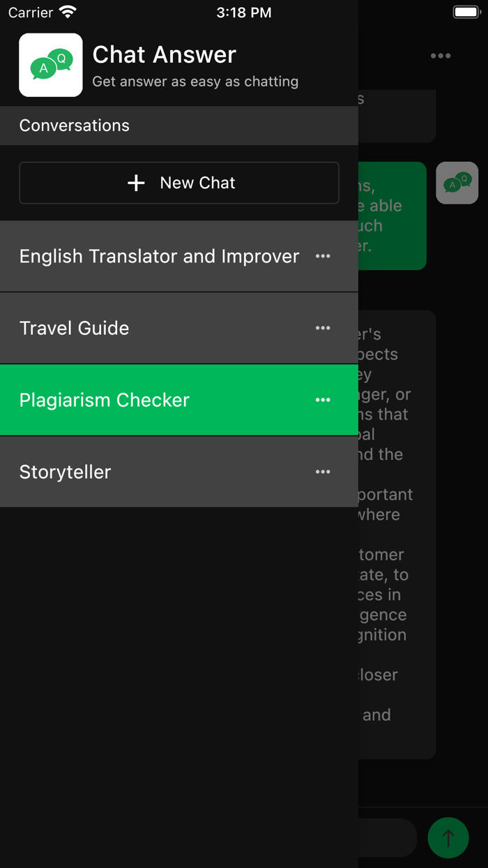The height and width of the screenshot is (868, 488).
Task: Tap the message input field
Action: coord(387,837)
